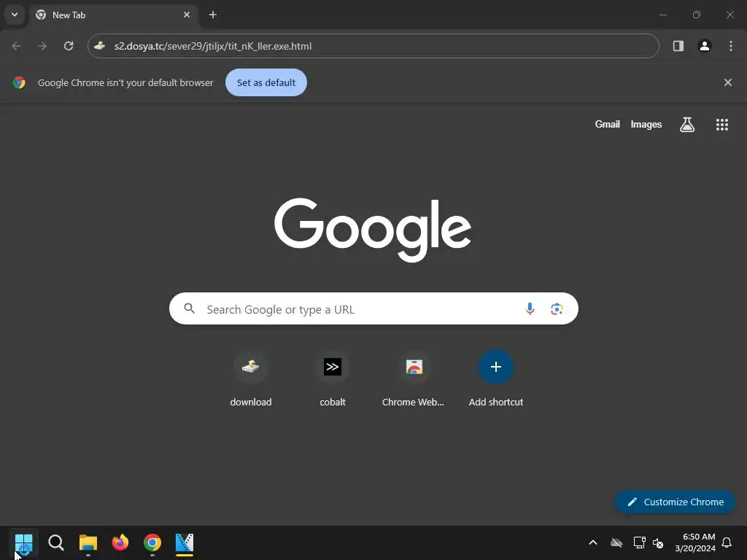Click the site favicon in address bar
The image size is (747, 560).
(x=99, y=46)
